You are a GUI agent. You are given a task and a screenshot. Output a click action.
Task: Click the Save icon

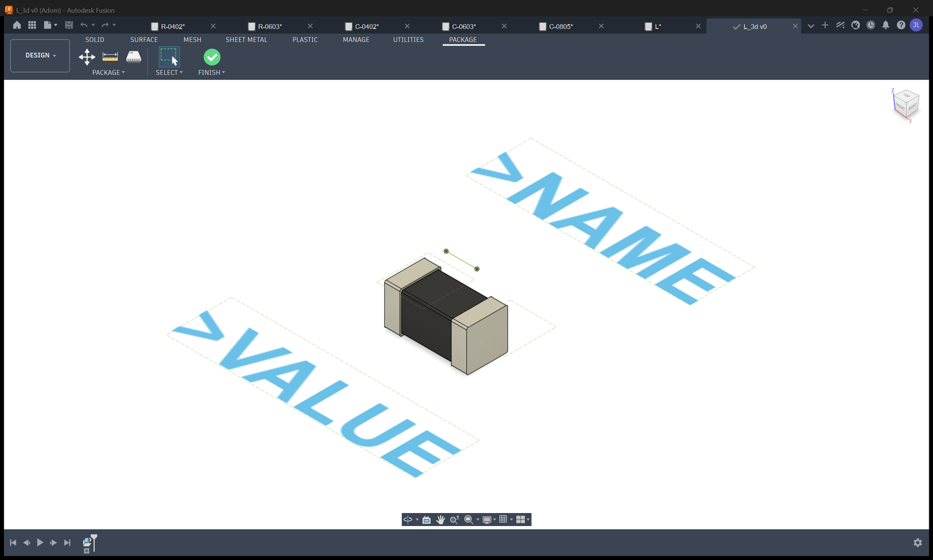[69, 25]
